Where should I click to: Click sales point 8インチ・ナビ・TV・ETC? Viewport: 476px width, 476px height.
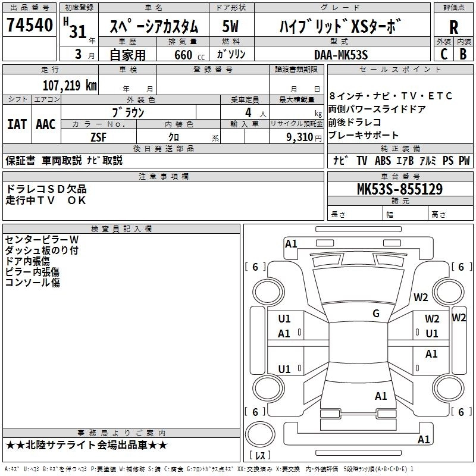(391, 96)
